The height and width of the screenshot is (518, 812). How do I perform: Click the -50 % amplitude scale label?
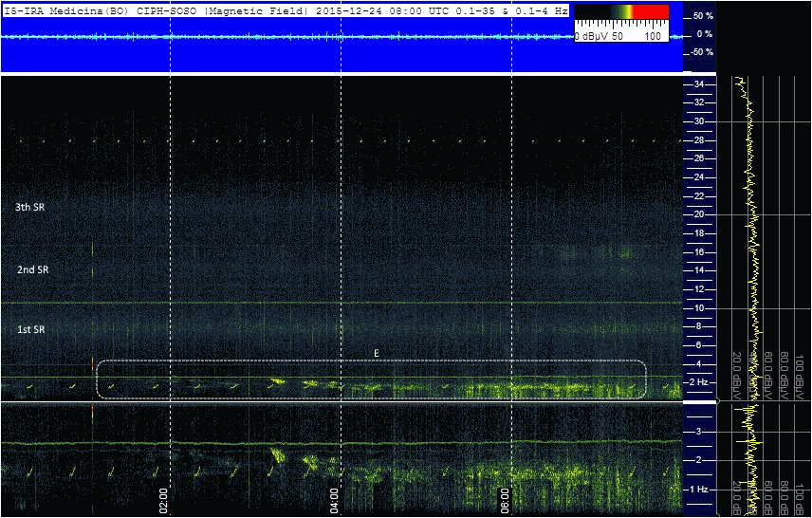tap(702, 52)
